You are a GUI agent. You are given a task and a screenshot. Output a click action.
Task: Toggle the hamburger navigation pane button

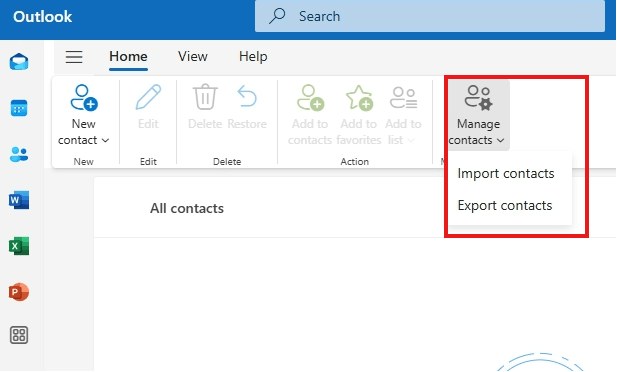coord(74,57)
